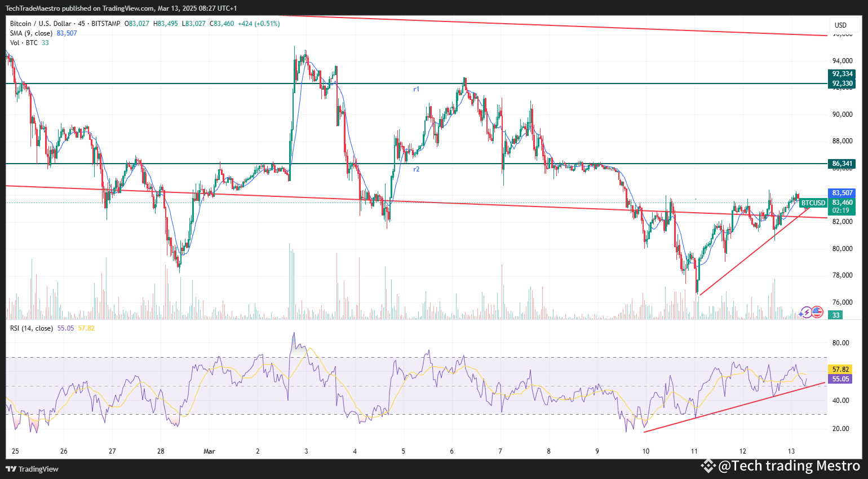868x479 pixels.
Task: Click the "20.00" tick on the RSI axis
Action: pos(841,429)
